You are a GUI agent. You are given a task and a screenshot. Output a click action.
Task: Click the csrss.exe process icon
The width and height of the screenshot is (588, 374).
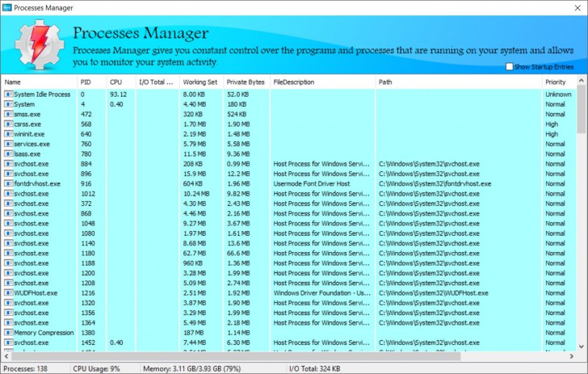pos(8,124)
